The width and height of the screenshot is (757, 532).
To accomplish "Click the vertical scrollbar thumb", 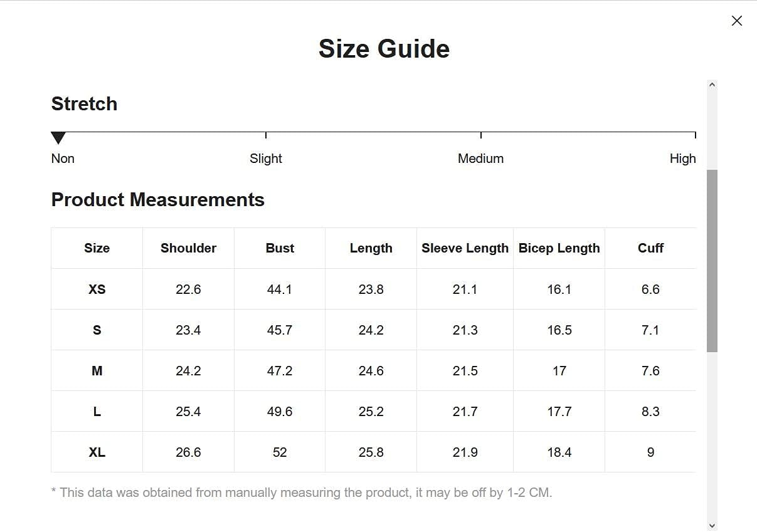I will coord(712,261).
